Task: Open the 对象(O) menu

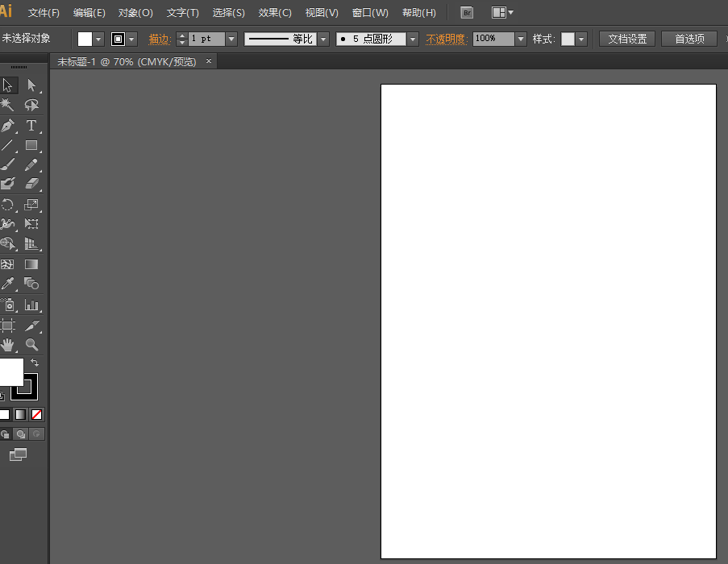Action: [135, 13]
